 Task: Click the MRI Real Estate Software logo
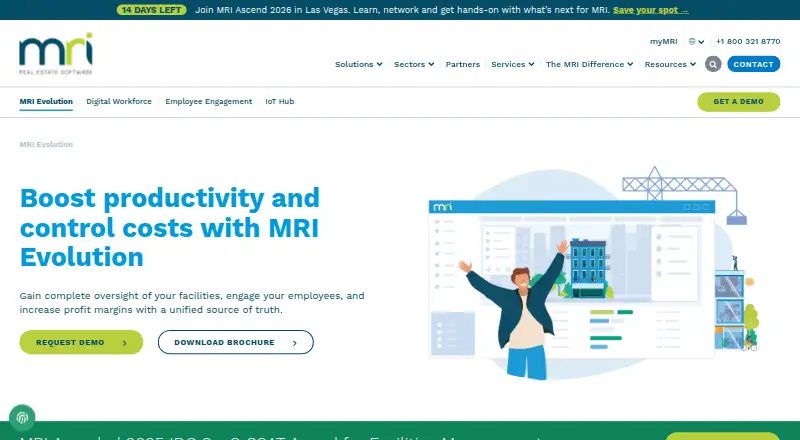coord(56,54)
